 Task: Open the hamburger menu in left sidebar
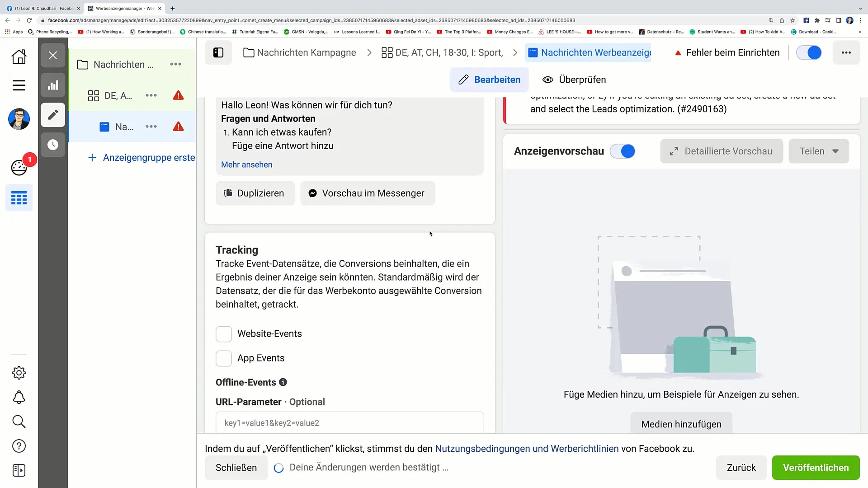point(19,85)
